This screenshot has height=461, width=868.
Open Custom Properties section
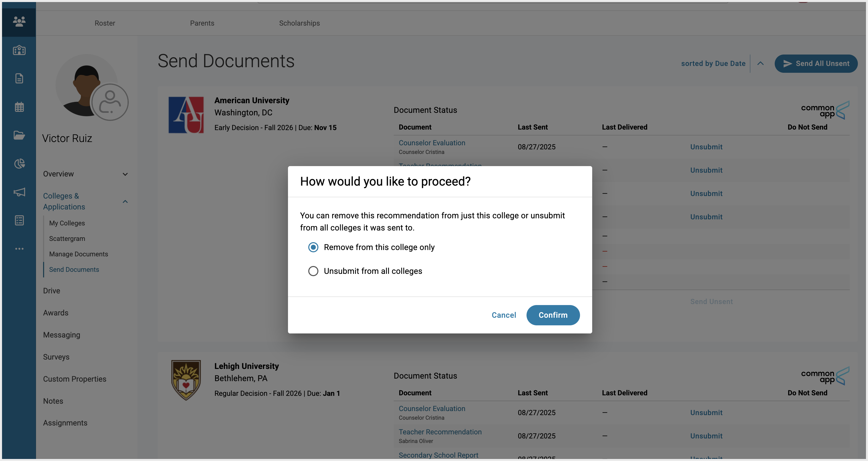click(75, 379)
